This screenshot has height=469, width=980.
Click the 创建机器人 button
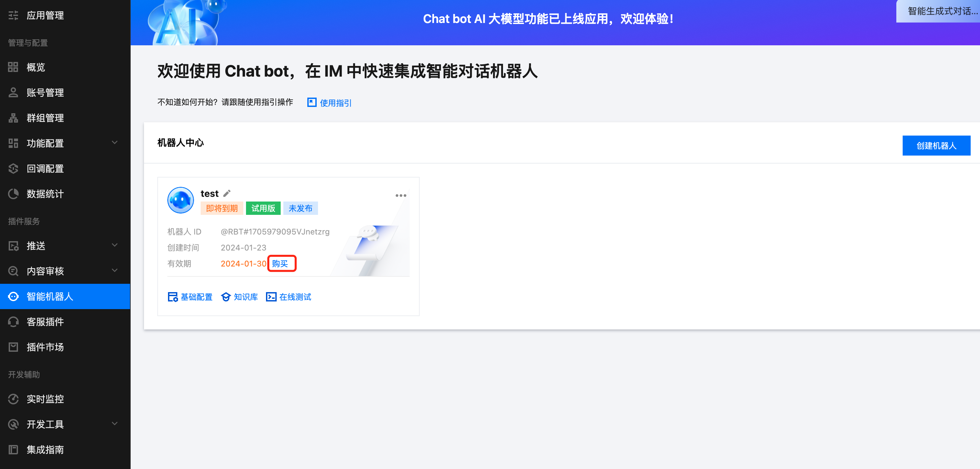tap(936, 146)
